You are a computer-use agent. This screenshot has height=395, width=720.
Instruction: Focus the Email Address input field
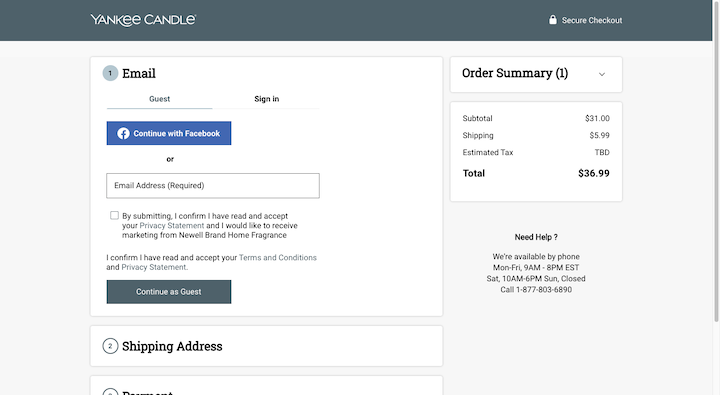pos(213,186)
